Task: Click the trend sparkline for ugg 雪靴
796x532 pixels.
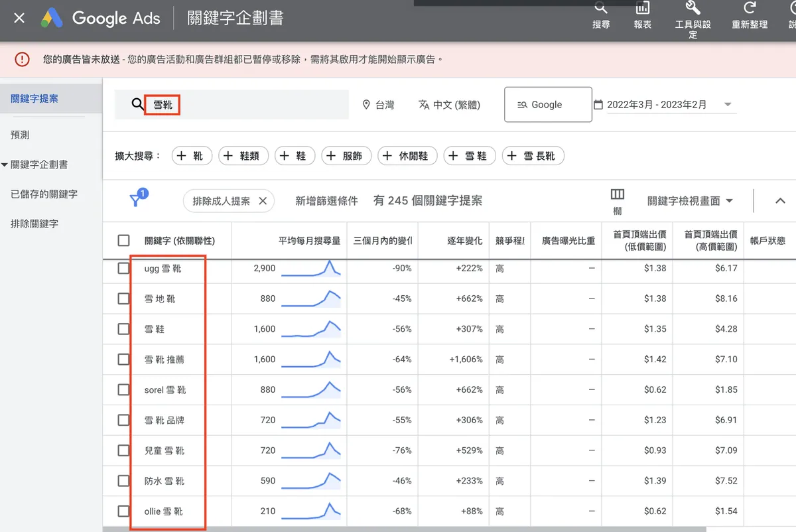Action: (310, 268)
